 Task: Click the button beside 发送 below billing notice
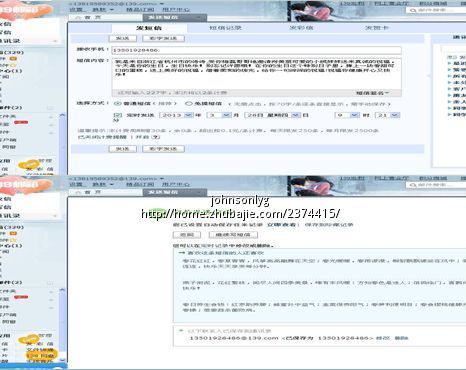[163, 149]
